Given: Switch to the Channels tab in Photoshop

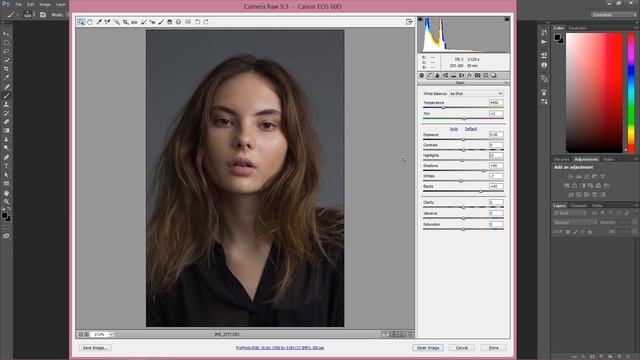Looking at the screenshot, I should [578, 206].
